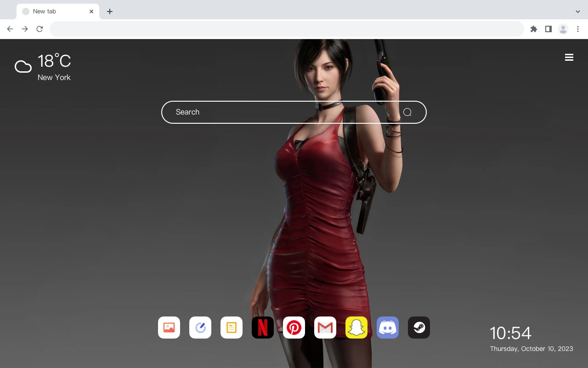Open the Gmail shortcut
This screenshot has height=368, width=588.
325,328
